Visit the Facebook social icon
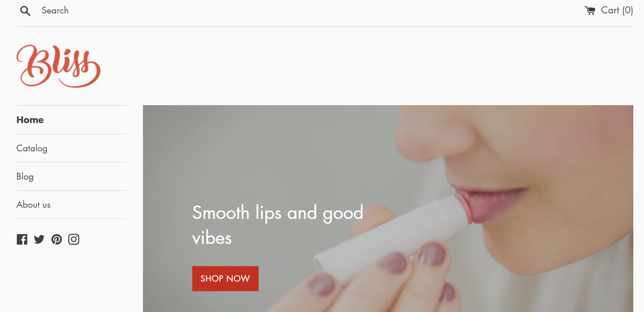This screenshot has width=644, height=312. (22, 239)
